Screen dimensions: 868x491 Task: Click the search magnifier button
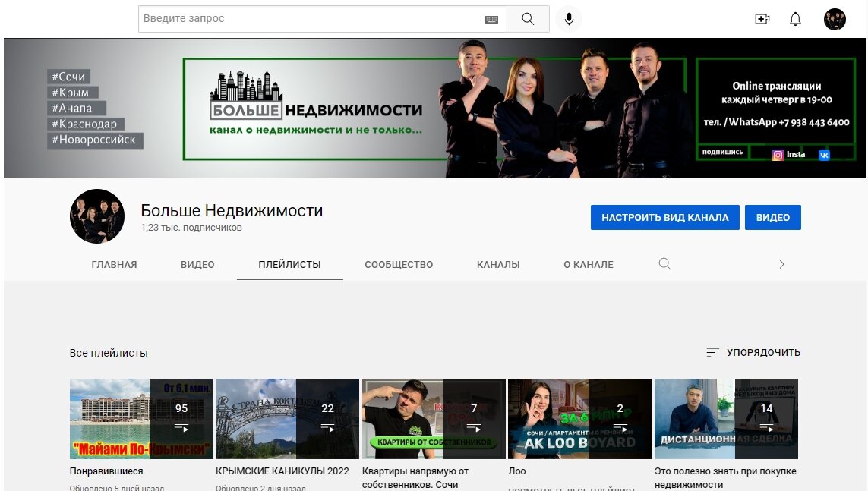[528, 19]
